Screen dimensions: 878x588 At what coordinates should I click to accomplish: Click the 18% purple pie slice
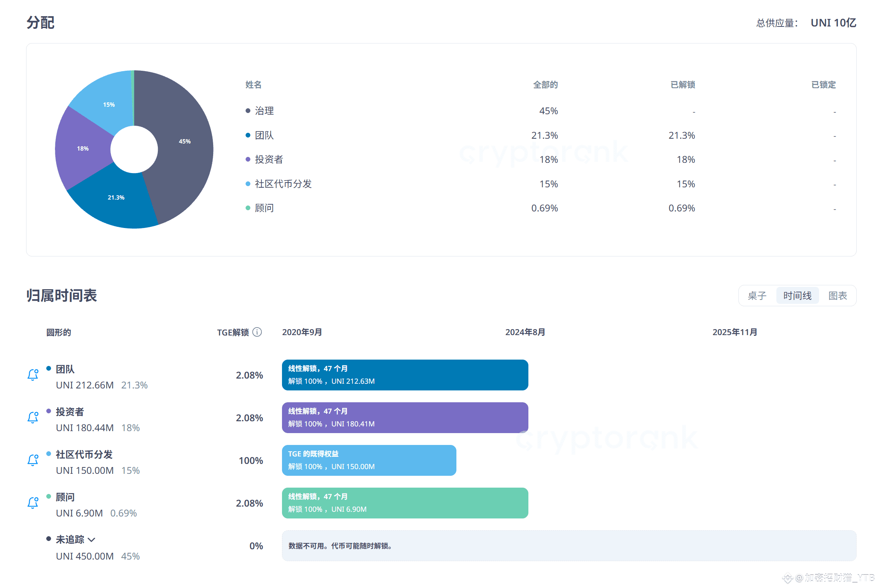[x=83, y=149]
